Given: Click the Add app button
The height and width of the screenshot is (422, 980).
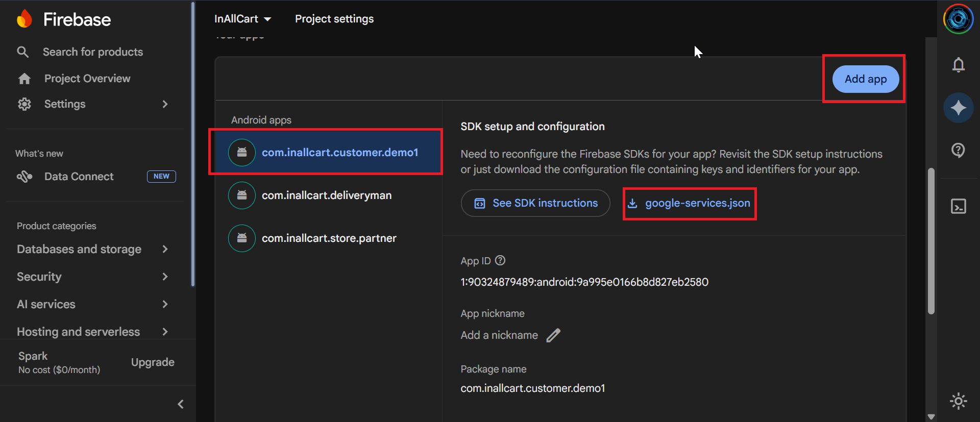Looking at the screenshot, I should 866,79.
